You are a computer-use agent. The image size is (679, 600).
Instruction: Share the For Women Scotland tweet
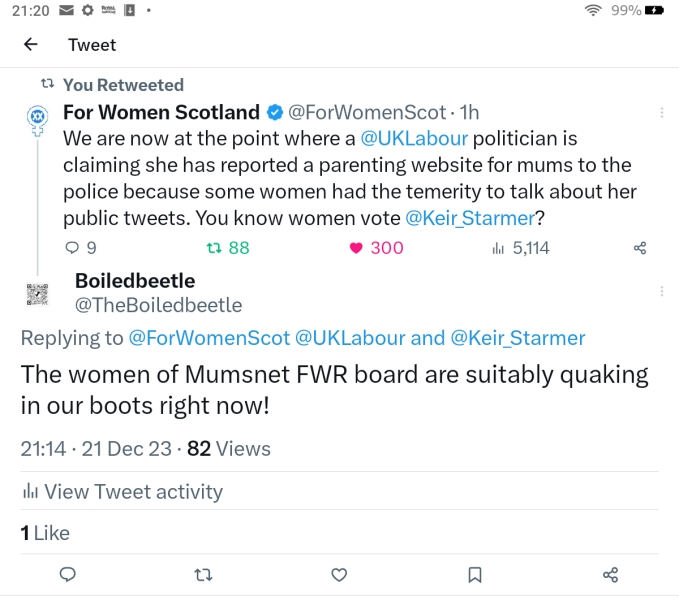640,248
